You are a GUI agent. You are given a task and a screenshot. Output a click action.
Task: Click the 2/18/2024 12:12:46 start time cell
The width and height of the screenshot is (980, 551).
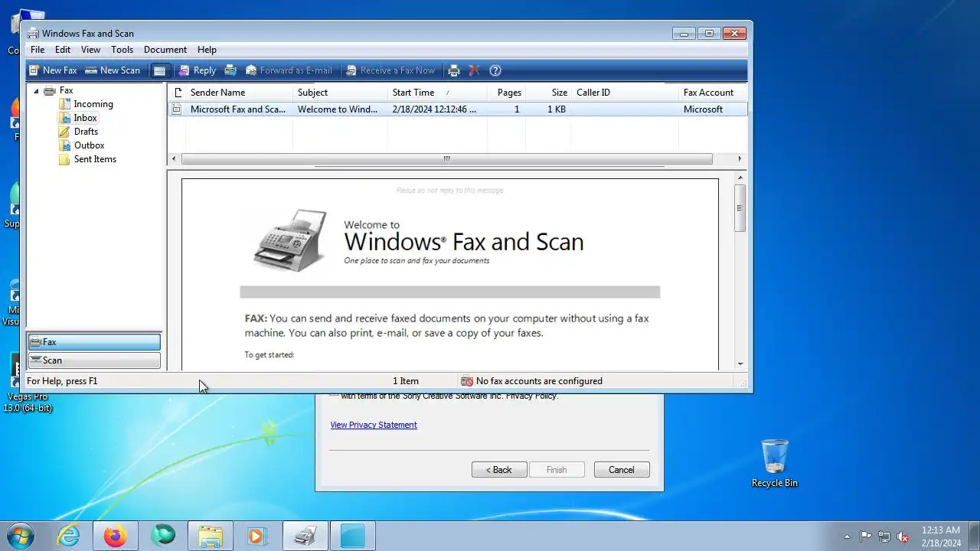pyautogui.click(x=434, y=109)
